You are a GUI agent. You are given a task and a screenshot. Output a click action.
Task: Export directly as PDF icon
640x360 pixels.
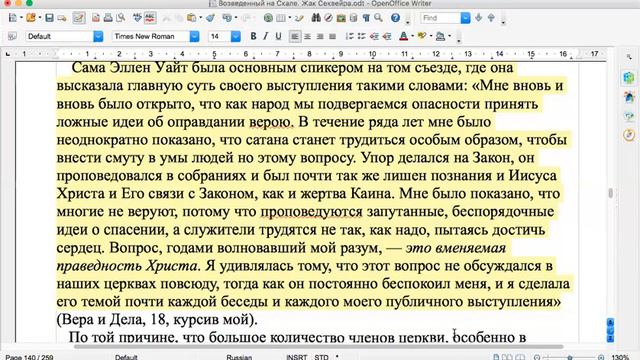click(96, 18)
